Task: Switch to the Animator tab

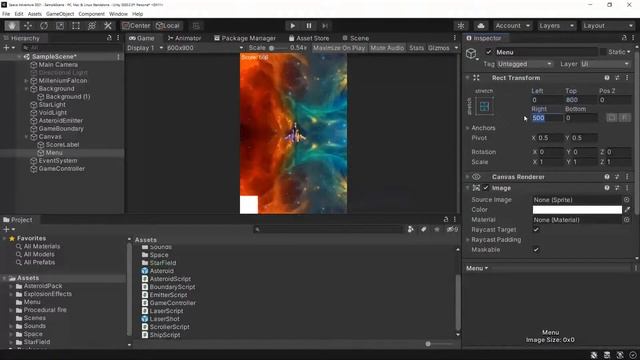Action: coord(184,38)
